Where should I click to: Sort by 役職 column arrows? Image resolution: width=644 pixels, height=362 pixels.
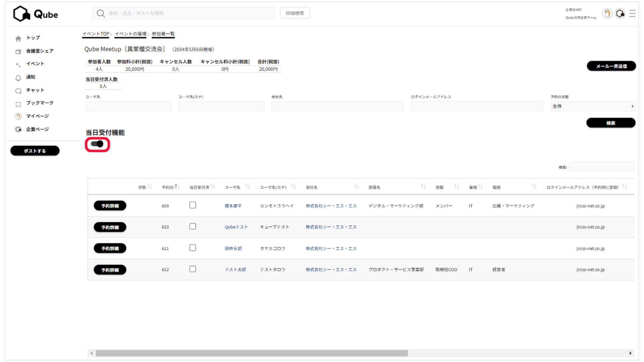click(457, 187)
